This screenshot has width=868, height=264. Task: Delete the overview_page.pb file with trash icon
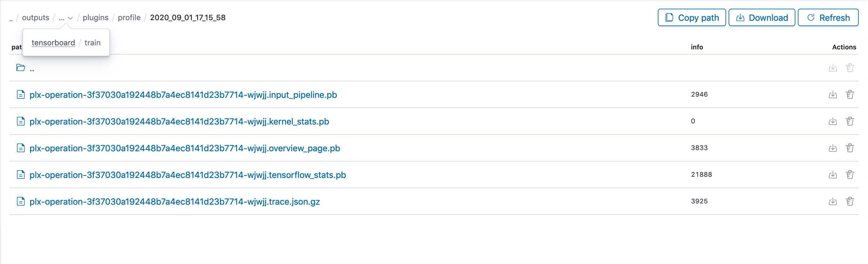tap(850, 148)
